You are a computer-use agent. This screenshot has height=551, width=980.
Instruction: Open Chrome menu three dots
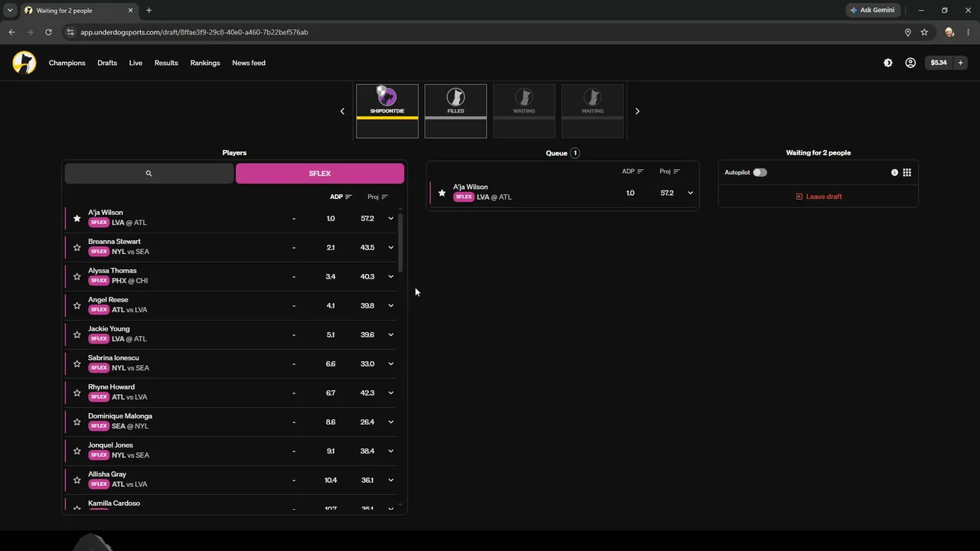click(969, 32)
